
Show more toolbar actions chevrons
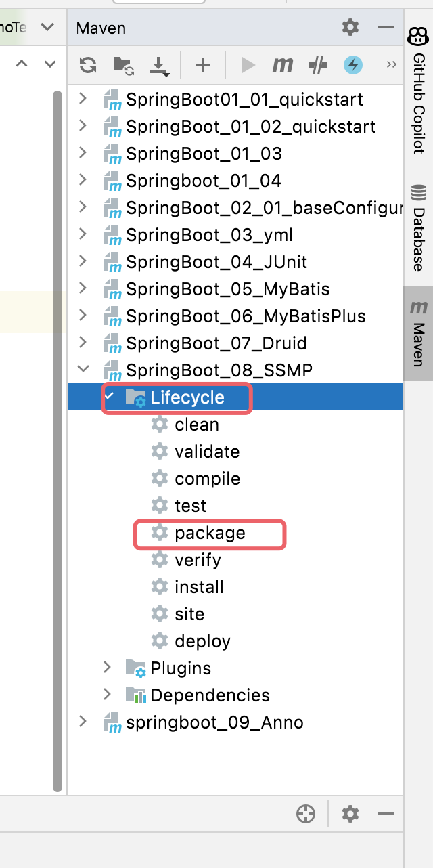point(391,65)
